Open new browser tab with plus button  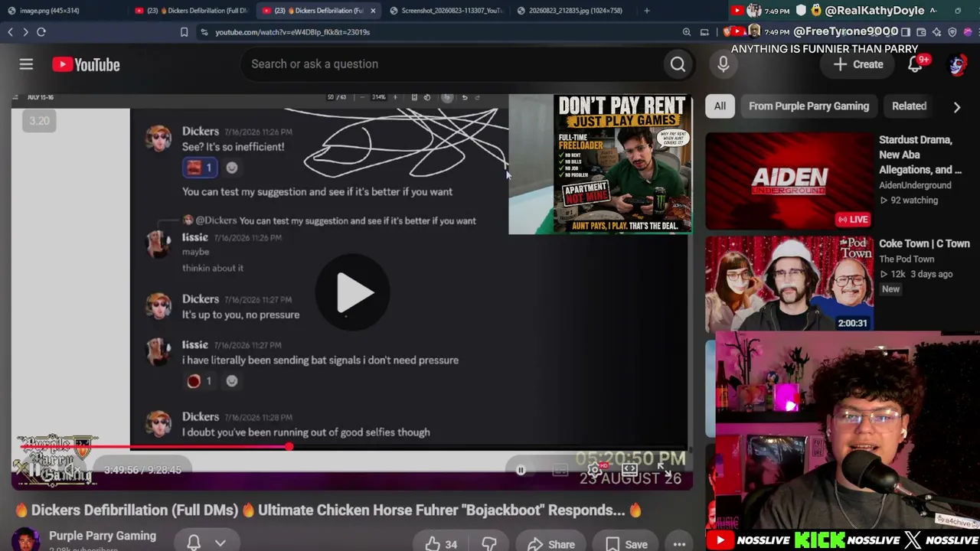(647, 11)
